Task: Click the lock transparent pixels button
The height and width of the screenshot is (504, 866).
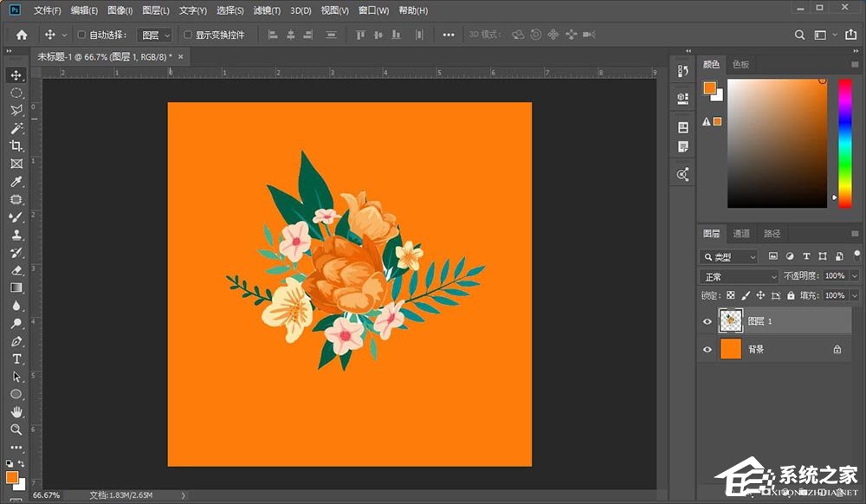Action: click(732, 294)
